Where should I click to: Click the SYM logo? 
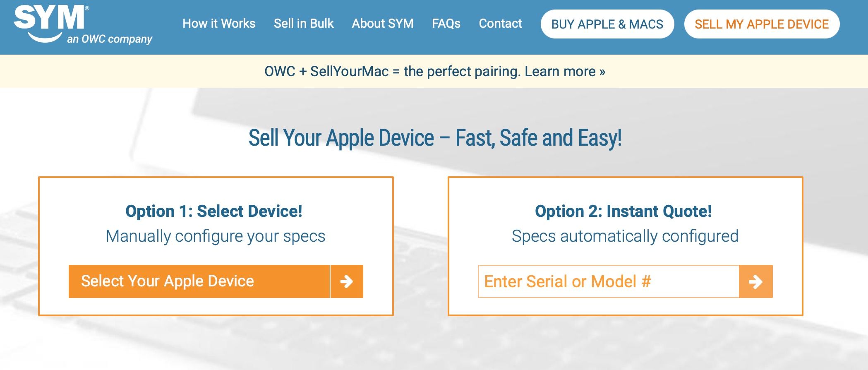click(x=50, y=19)
